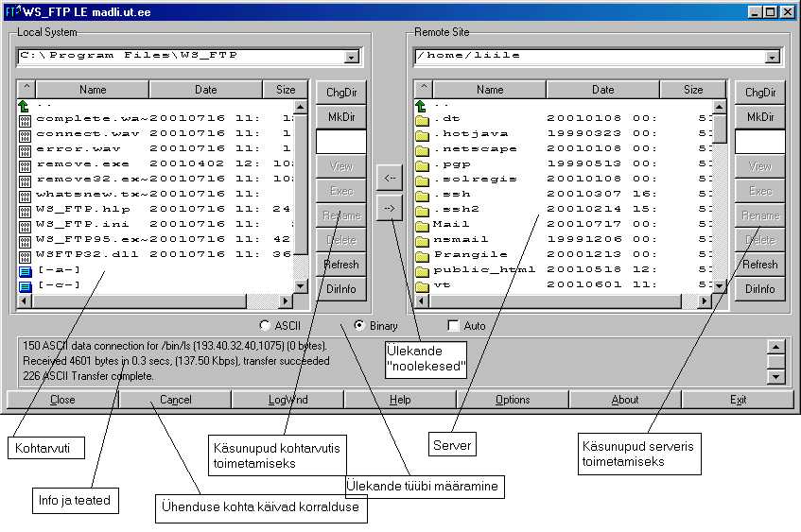The height and width of the screenshot is (532, 801).
Task: Click the file icon next to connect.wav
Action: coord(25,136)
